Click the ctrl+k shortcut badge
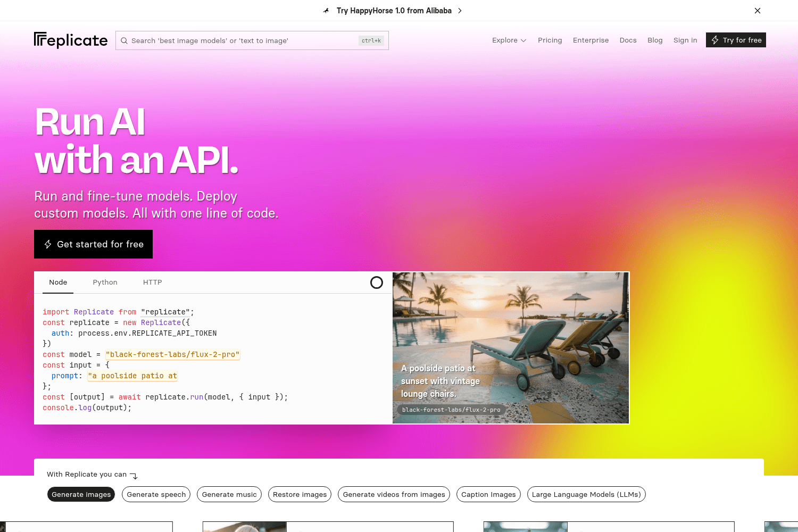 coord(371,40)
